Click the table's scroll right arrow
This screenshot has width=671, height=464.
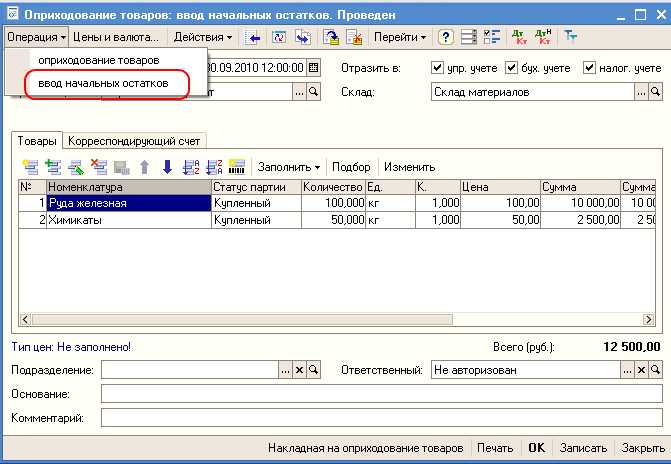coord(648,319)
